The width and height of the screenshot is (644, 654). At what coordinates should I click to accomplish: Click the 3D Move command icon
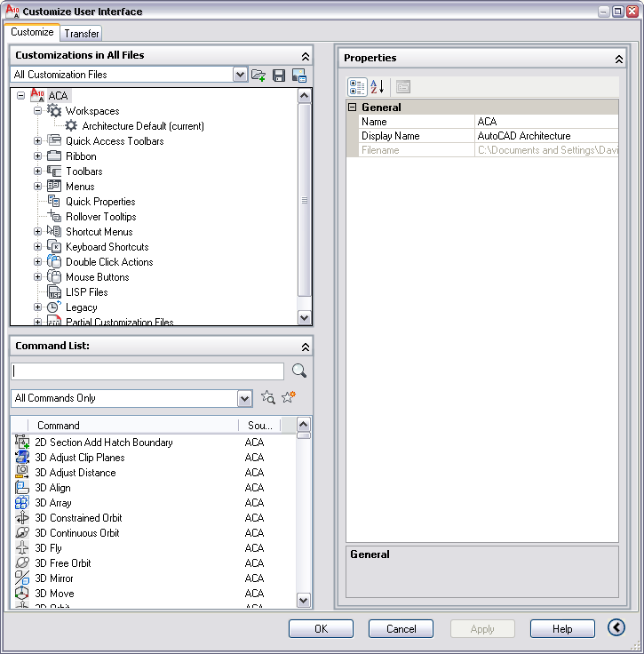[x=22, y=593]
